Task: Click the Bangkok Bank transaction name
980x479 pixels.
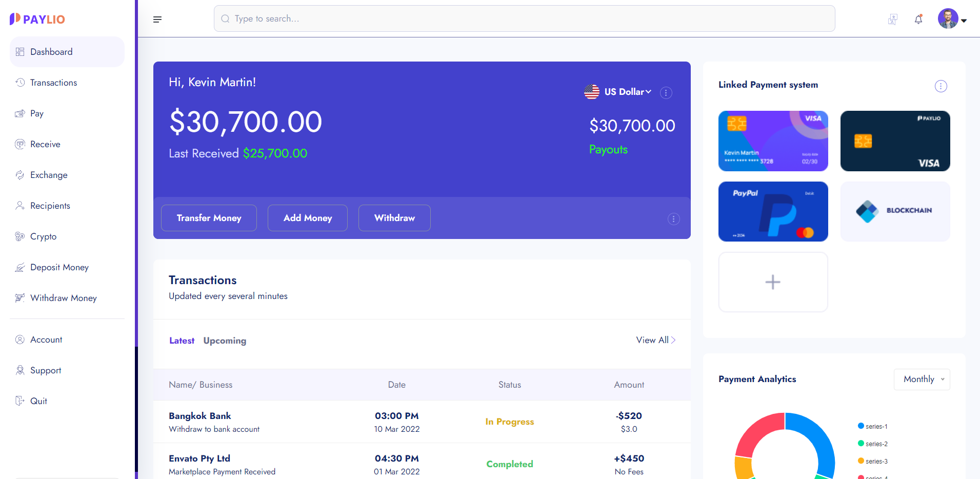Action: tap(200, 416)
